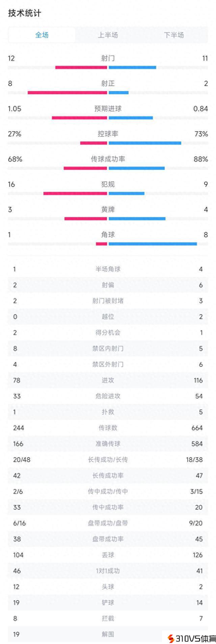Click the 技术统计 heading
The image size is (216, 644).
[x=25, y=13]
